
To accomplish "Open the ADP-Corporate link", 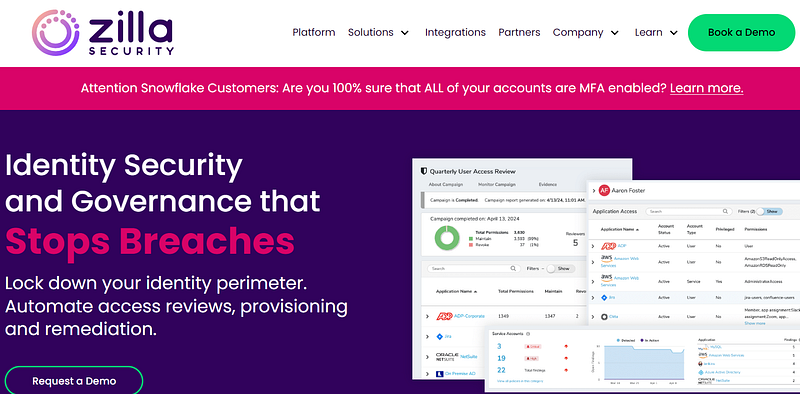I will (x=469, y=316).
